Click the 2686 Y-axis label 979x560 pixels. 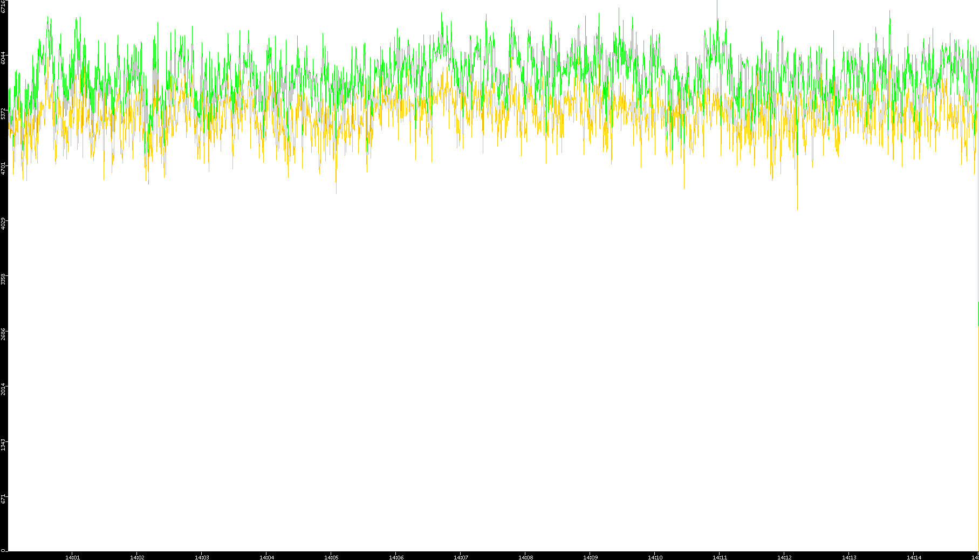point(4,334)
